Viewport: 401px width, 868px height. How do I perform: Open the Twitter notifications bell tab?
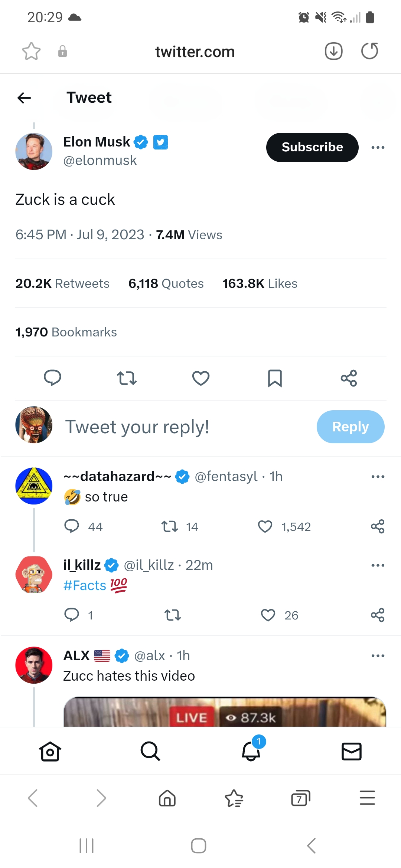[251, 752]
